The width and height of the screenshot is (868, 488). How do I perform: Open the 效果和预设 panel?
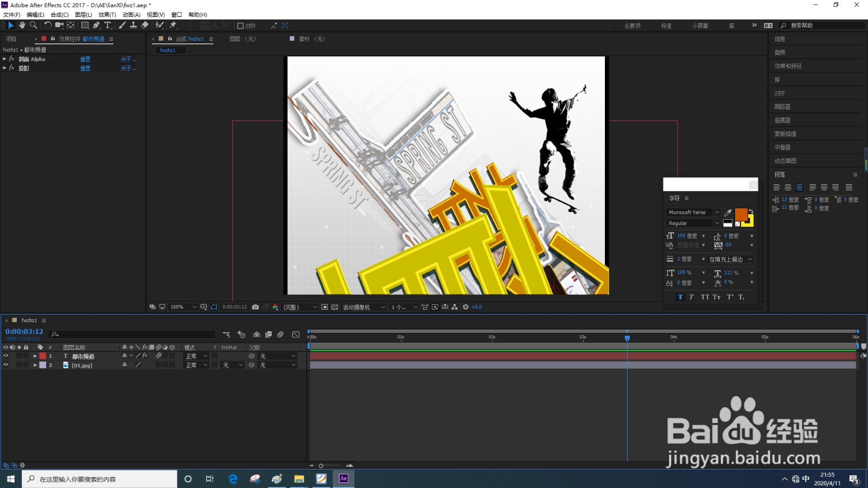(x=788, y=66)
